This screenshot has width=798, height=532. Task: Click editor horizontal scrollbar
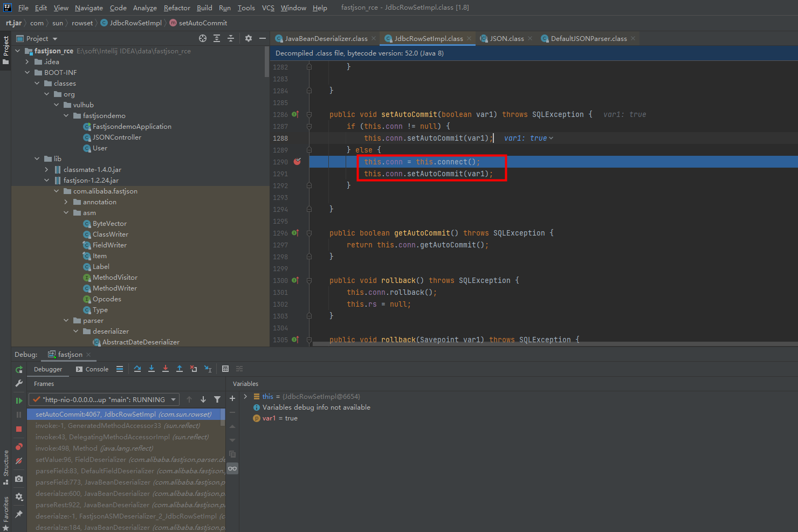coord(555,343)
